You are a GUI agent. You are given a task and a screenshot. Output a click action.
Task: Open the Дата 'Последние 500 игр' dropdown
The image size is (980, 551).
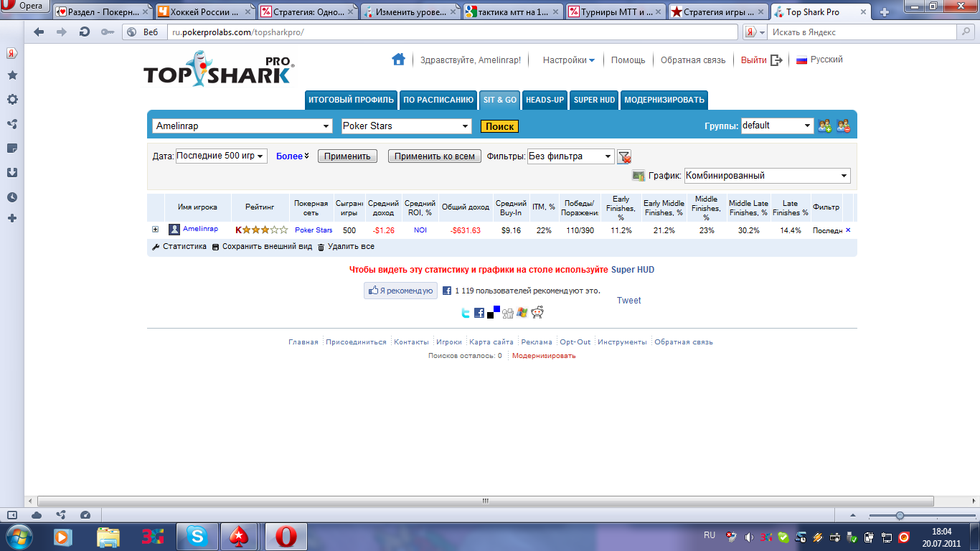click(222, 156)
